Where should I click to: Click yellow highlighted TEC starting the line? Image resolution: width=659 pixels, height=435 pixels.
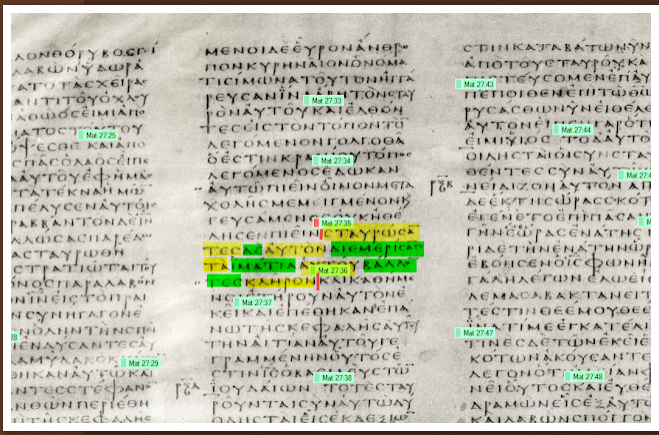click(222, 250)
